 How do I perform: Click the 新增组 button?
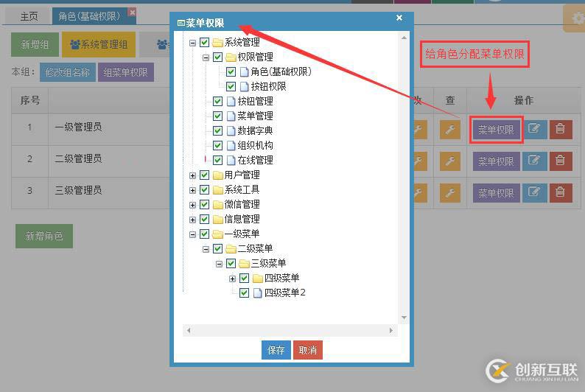coord(35,44)
